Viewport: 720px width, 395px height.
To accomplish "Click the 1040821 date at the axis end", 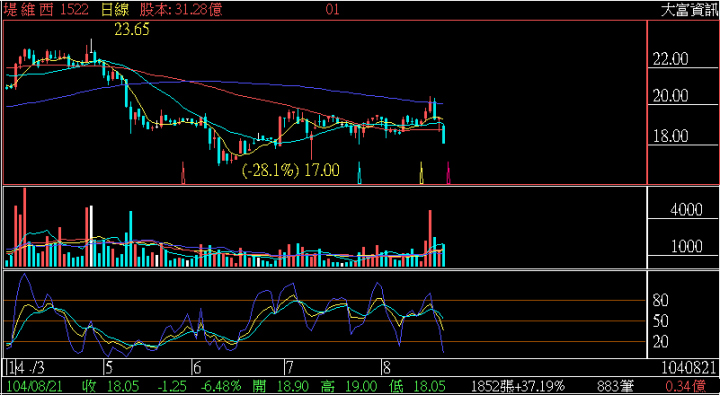I will [689, 368].
